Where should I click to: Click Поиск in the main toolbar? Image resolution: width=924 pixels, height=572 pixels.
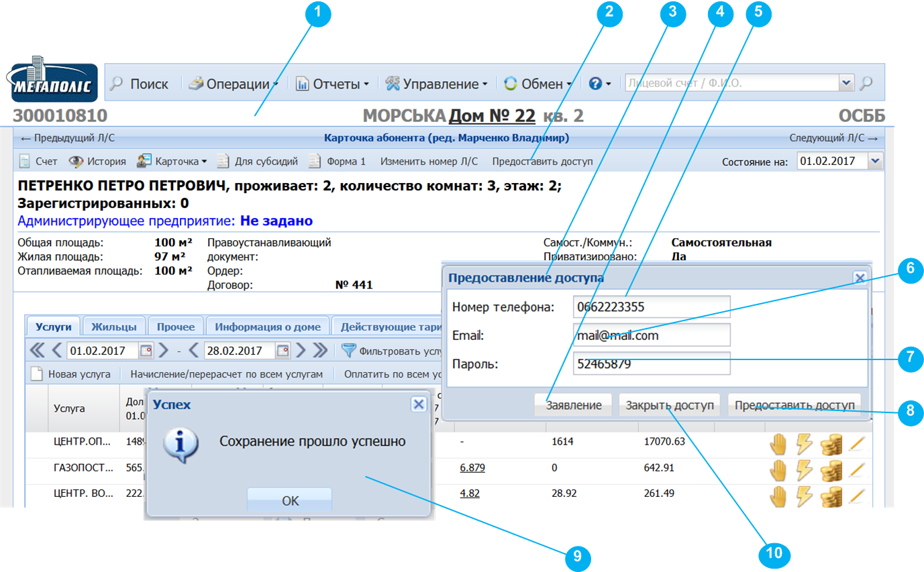(x=140, y=84)
